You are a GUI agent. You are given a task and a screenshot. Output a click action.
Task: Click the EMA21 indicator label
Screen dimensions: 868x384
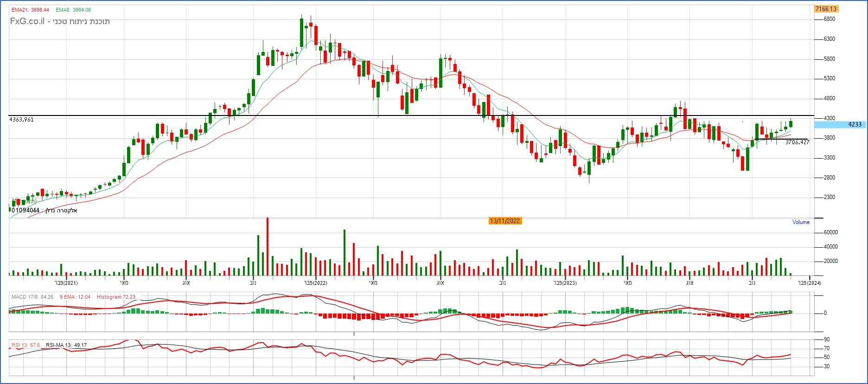click(30, 10)
